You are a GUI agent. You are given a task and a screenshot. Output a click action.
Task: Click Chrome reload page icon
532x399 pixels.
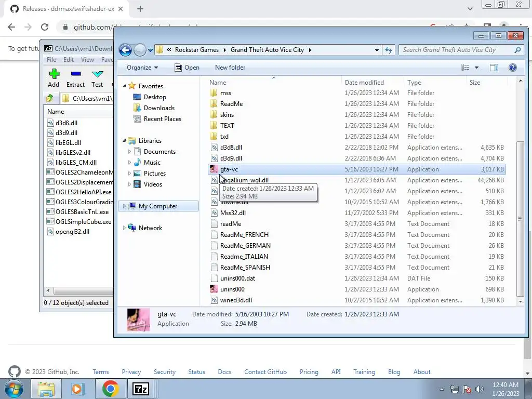click(45, 27)
